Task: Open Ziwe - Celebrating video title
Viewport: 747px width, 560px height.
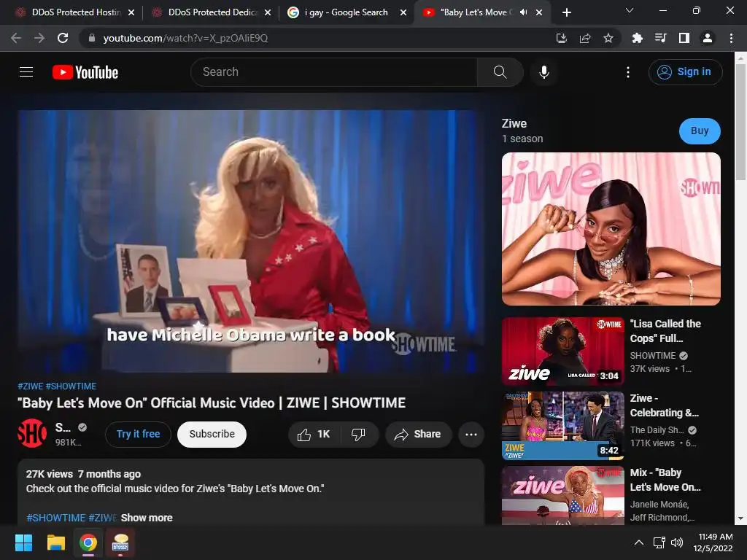Action: [664, 405]
